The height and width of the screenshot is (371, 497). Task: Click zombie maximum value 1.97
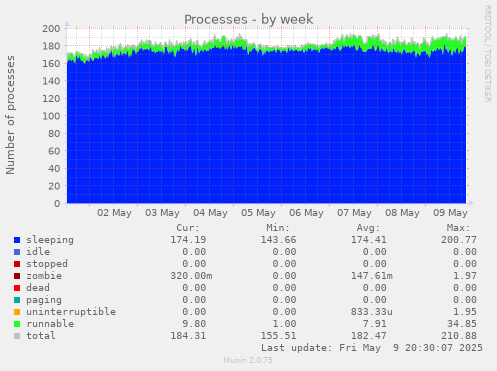(x=465, y=276)
